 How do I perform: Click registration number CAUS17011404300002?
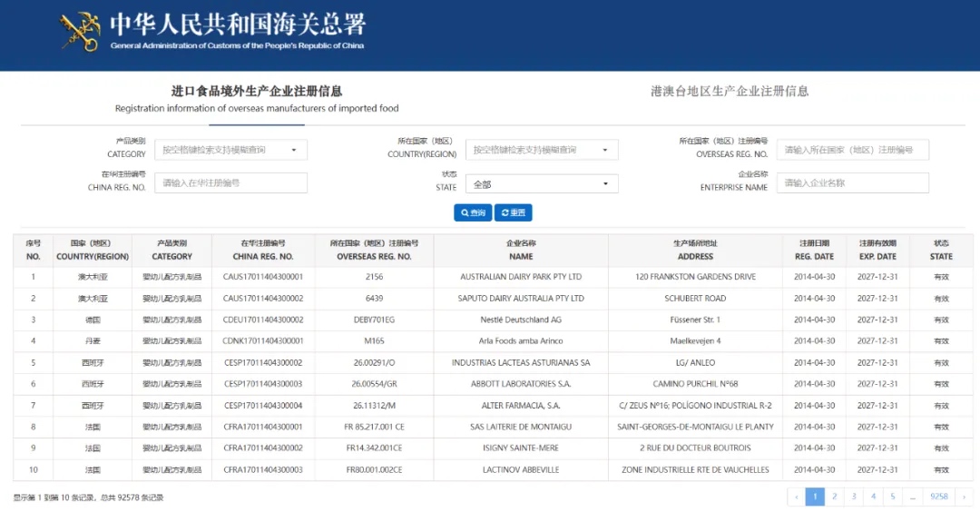click(x=263, y=298)
